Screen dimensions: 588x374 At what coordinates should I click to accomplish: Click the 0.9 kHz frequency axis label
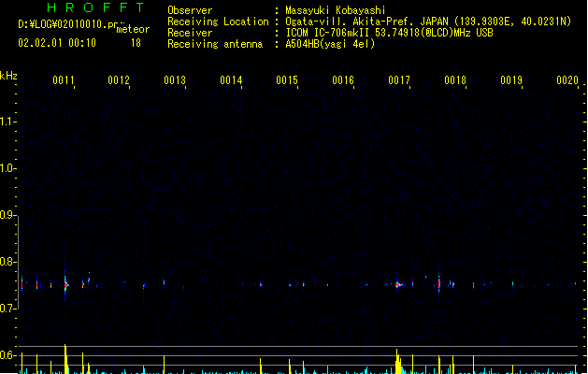(7, 215)
